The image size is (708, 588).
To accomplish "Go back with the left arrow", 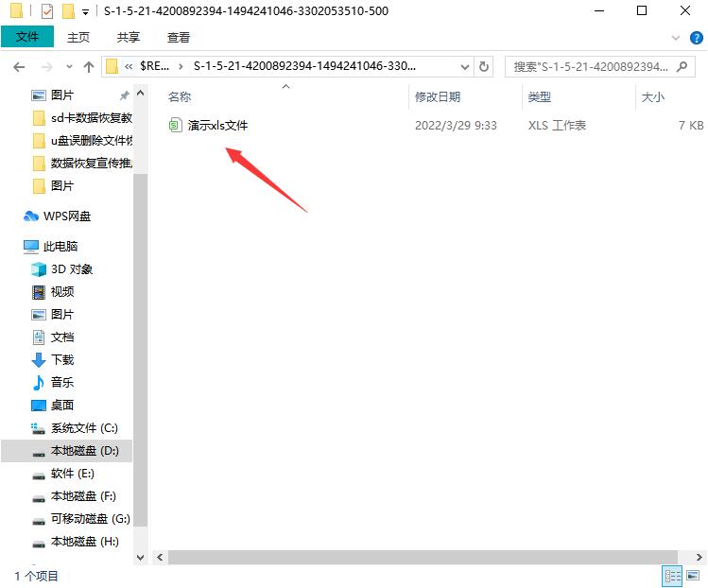I will 19,67.
